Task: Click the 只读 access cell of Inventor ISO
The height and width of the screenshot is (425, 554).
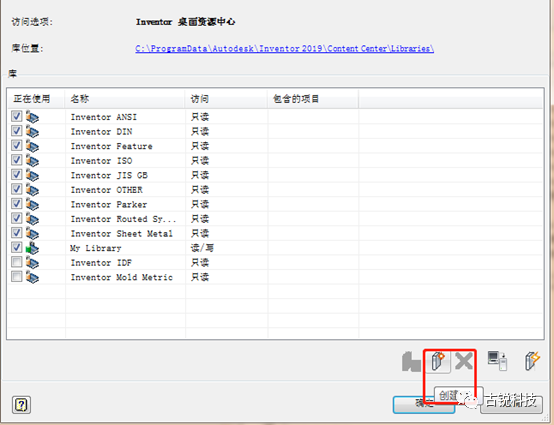Action: coord(200,160)
